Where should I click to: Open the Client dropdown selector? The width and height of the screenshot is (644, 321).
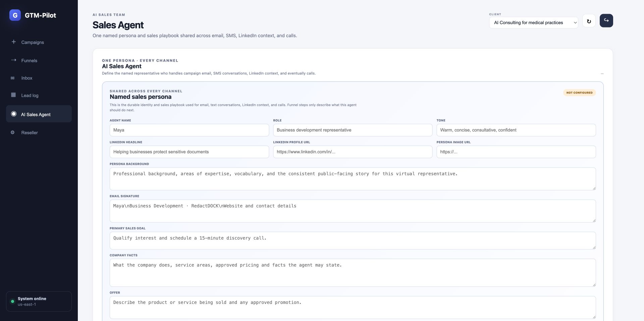pyautogui.click(x=534, y=23)
